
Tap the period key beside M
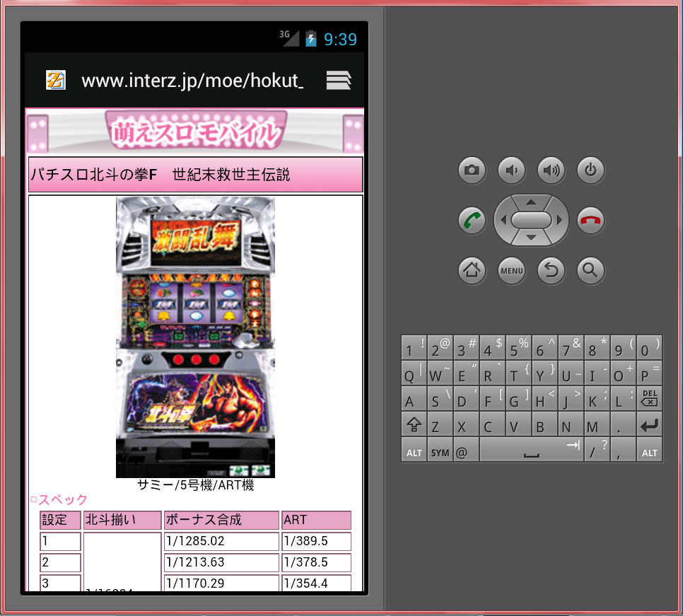click(x=624, y=424)
